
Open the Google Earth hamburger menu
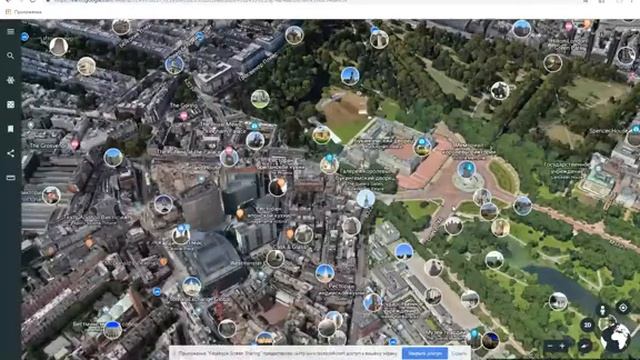click(11, 31)
